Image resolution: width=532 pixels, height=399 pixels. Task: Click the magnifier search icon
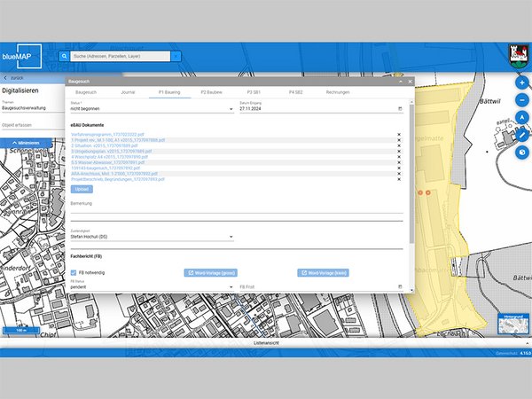(64, 57)
